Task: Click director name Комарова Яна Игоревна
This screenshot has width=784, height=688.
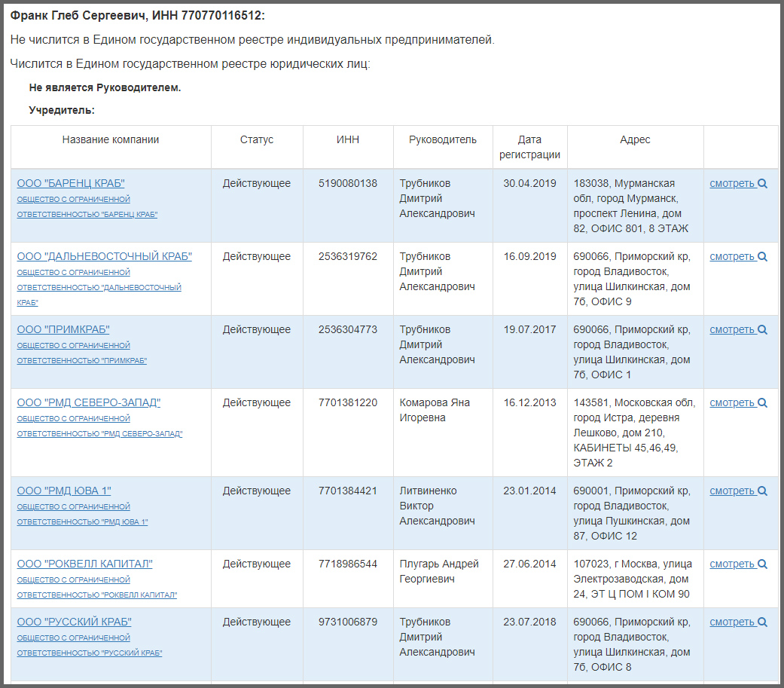Action: tap(435, 410)
